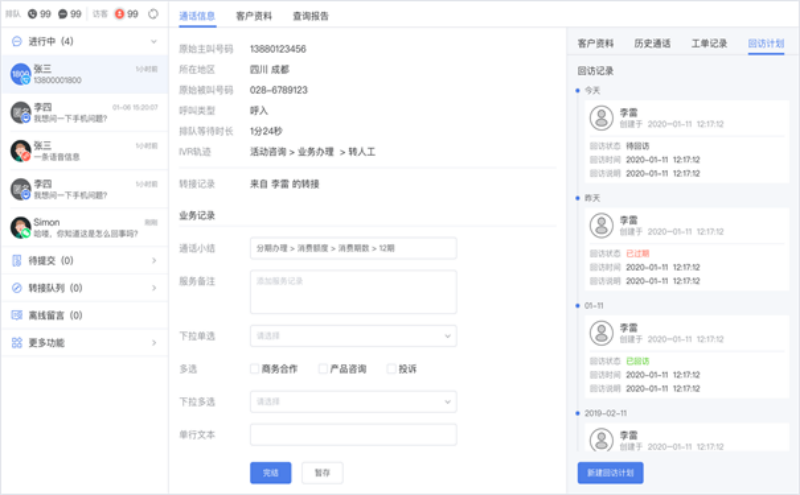Click the 转接队列 icon in sidebar
Viewport: 800px width, 495px height.
[x=17, y=288]
